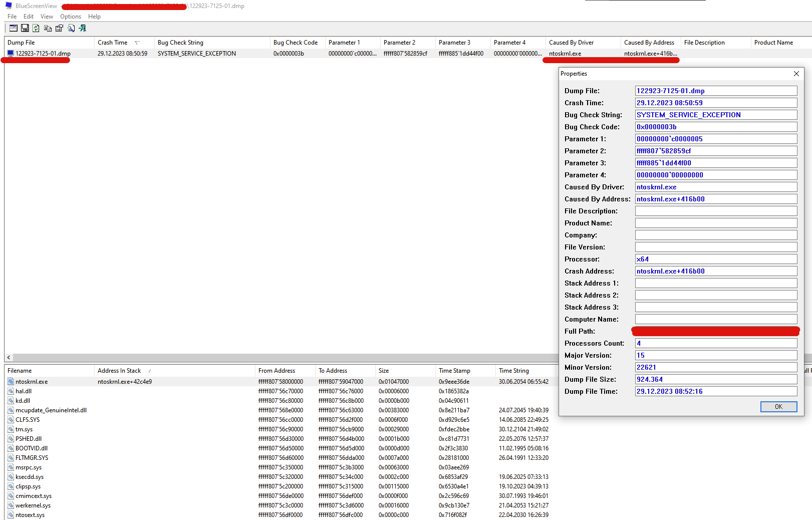This screenshot has height=520, width=812.
Task: Click the Copy selected items toolbar icon
Action: (x=48, y=29)
